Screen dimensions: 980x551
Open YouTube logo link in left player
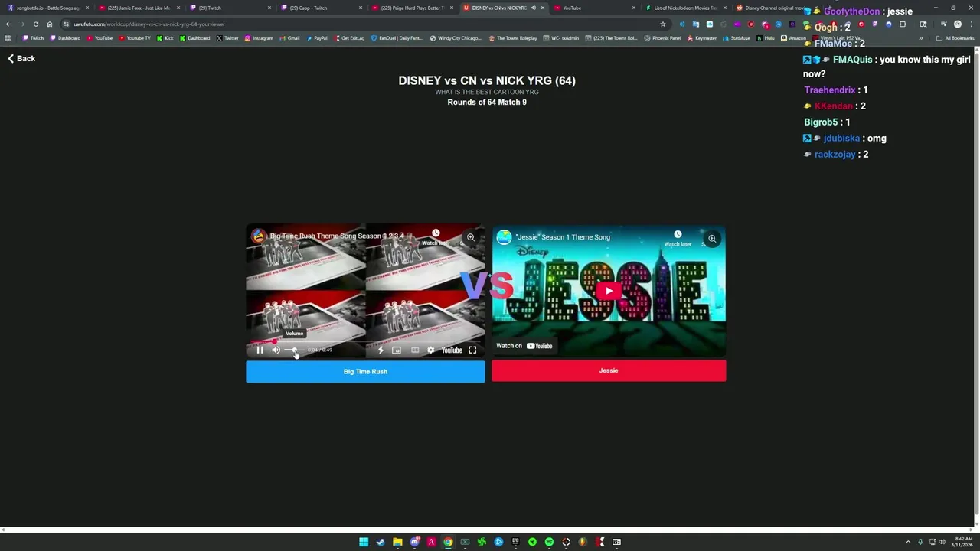point(452,350)
